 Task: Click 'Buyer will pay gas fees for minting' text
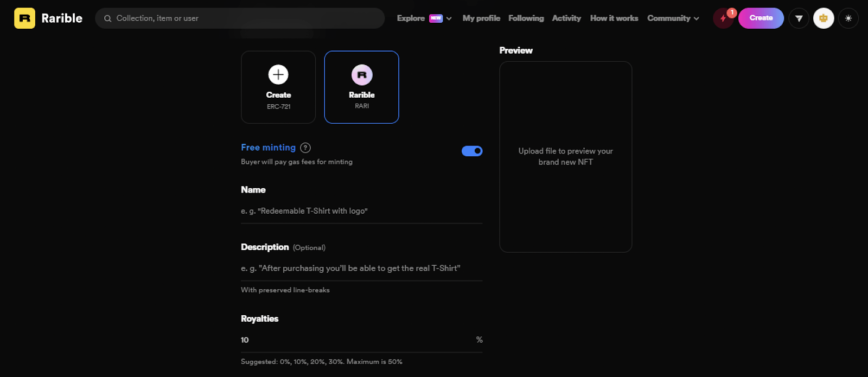[x=297, y=162]
